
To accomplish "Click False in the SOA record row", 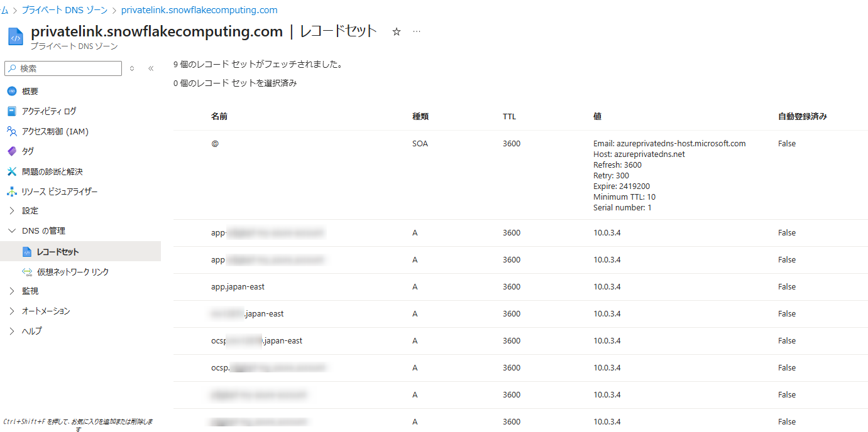I will click(787, 143).
